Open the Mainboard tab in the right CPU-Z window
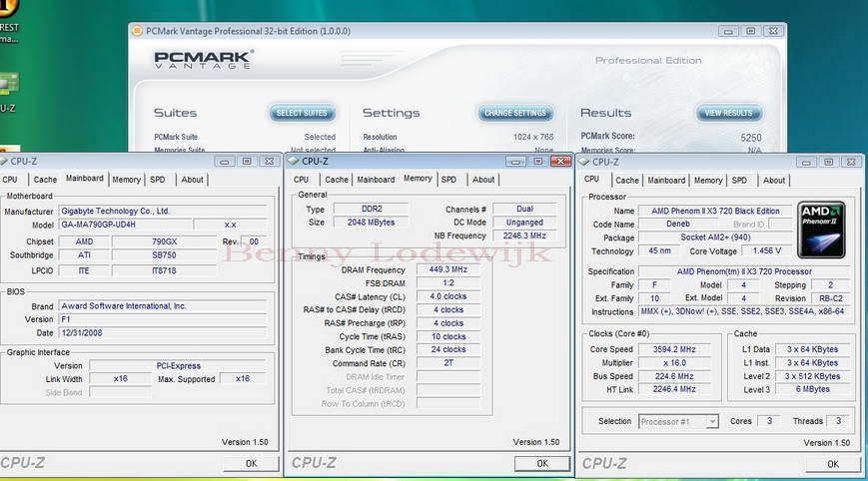 tap(666, 181)
